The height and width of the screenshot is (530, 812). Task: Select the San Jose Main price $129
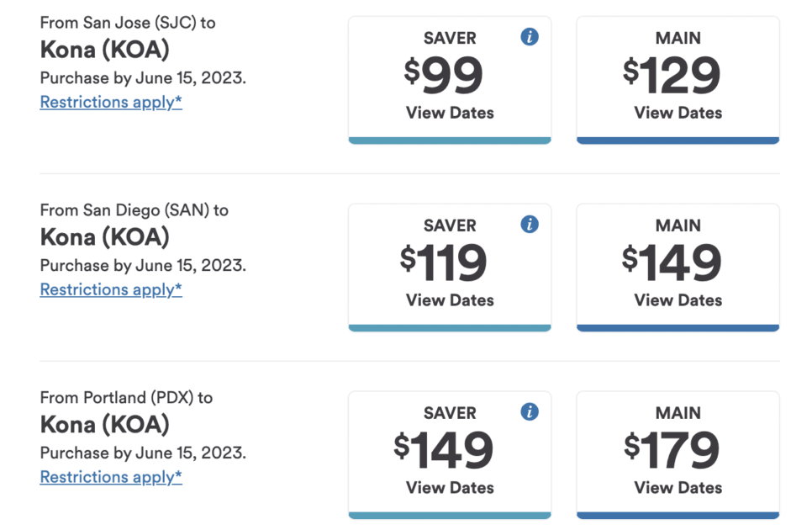672,77
